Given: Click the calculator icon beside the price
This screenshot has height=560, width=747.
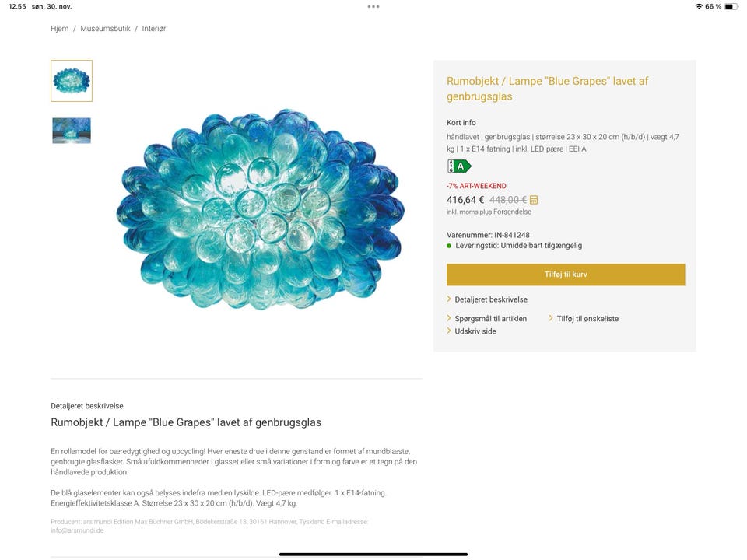Looking at the screenshot, I should [x=534, y=200].
